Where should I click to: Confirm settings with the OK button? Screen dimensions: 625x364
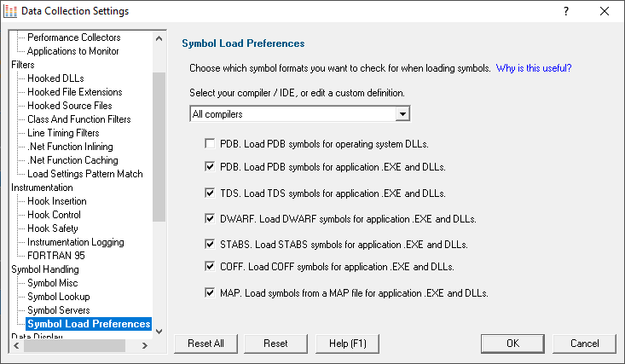coord(512,344)
